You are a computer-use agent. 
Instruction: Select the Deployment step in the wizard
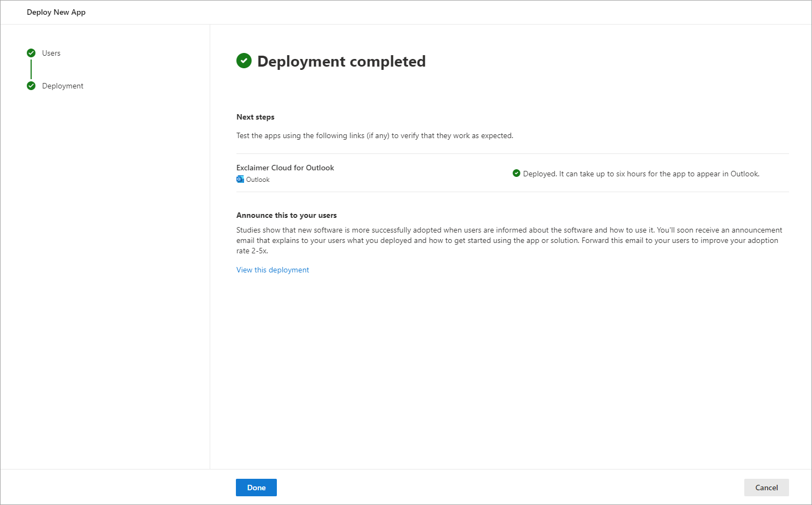click(63, 86)
